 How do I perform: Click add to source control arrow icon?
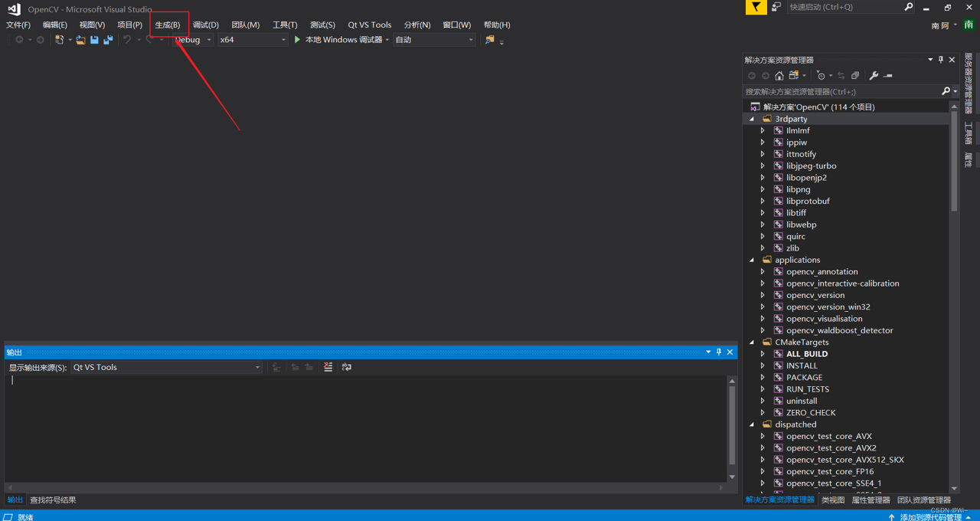[x=891, y=517]
